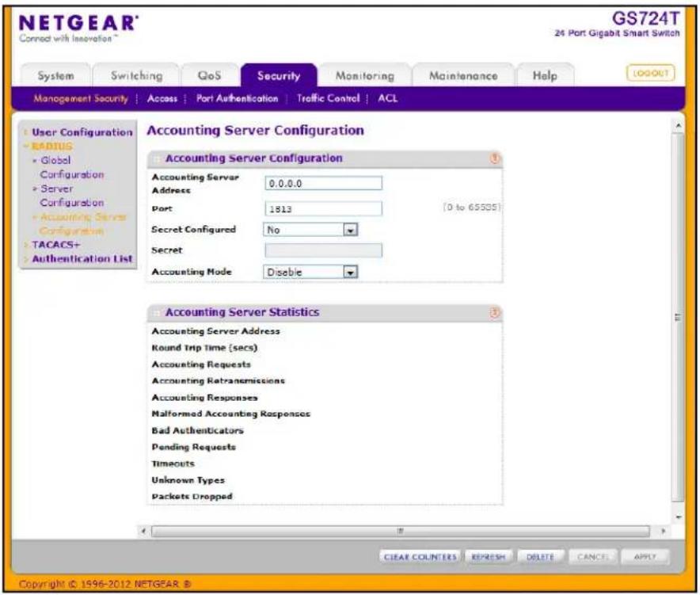700x595 pixels.
Task: Click the vertical scrollbar thumb
Action: pyautogui.click(x=678, y=318)
